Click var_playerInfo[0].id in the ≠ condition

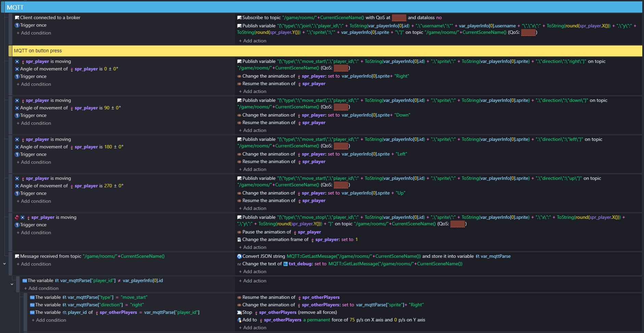pyautogui.click(x=143, y=281)
